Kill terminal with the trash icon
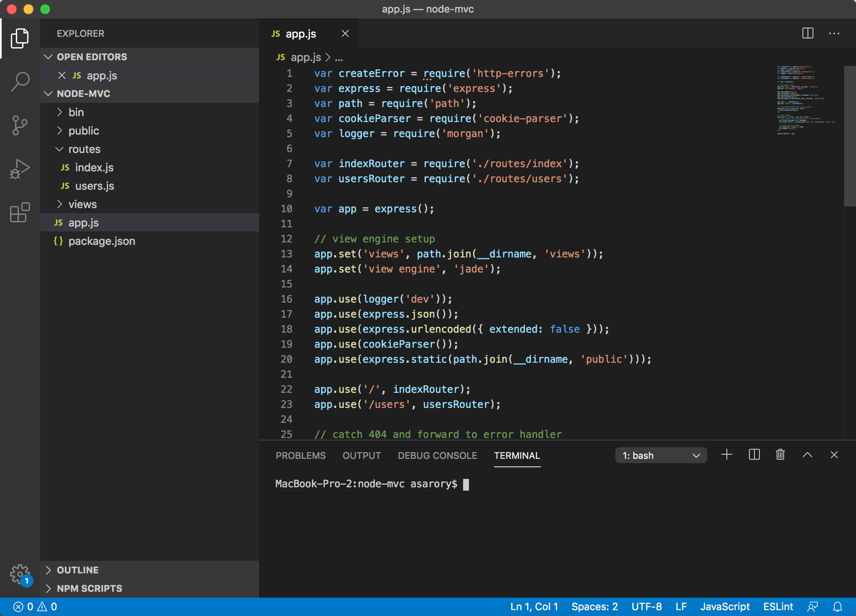The width and height of the screenshot is (856, 616). pos(780,455)
